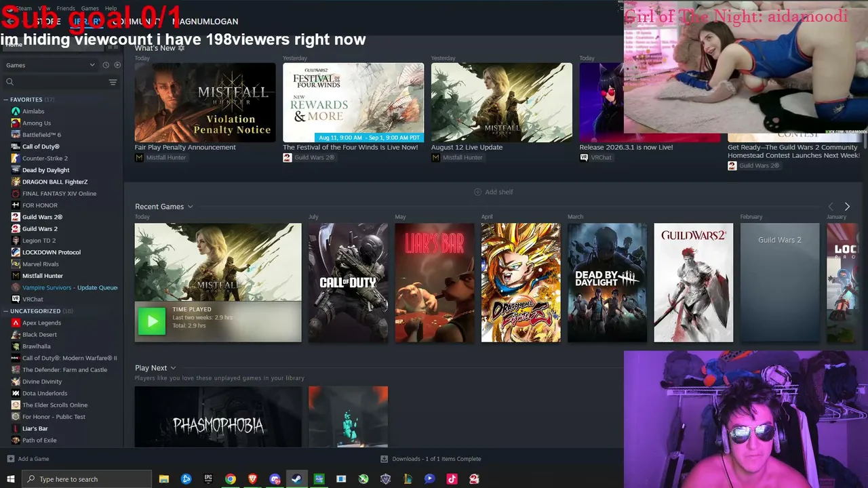The width and height of the screenshot is (868, 488).
Task: Open the Aimlabs game icon in Favorites
Action: tap(16, 111)
